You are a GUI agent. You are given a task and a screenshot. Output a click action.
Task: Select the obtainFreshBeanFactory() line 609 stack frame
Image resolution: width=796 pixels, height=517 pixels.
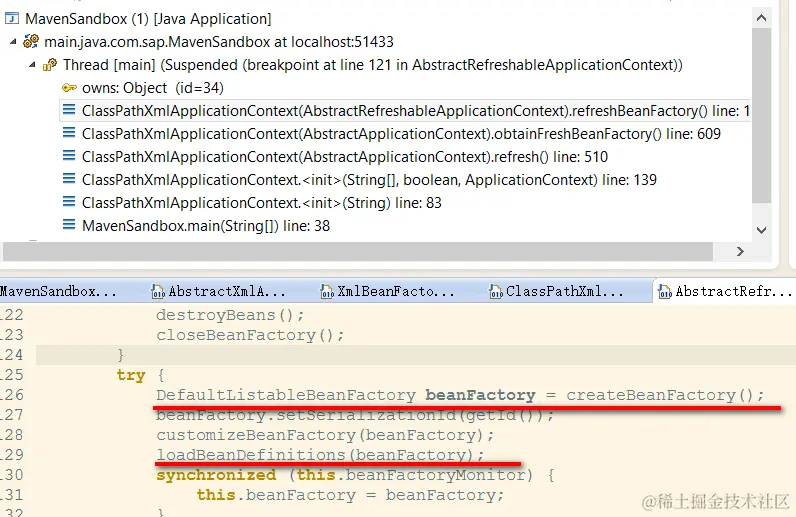pyautogui.click(x=401, y=134)
